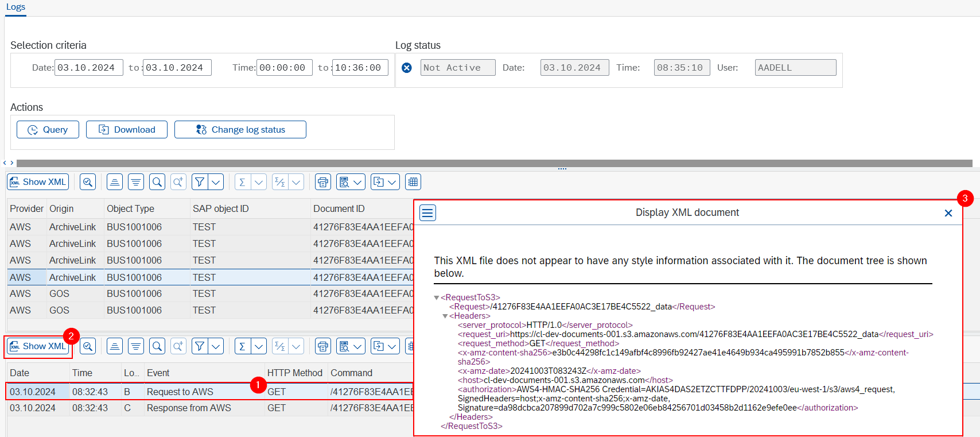Screen dimensions: 980x437
Task: Click the Not Active status icon
Action: pyautogui.click(x=407, y=68)
